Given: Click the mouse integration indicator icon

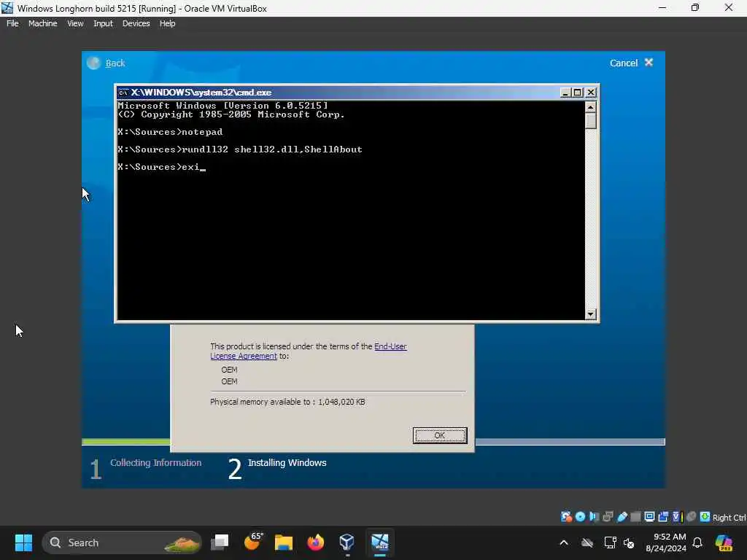Looking at the screenshot, I should pos(692,517).
